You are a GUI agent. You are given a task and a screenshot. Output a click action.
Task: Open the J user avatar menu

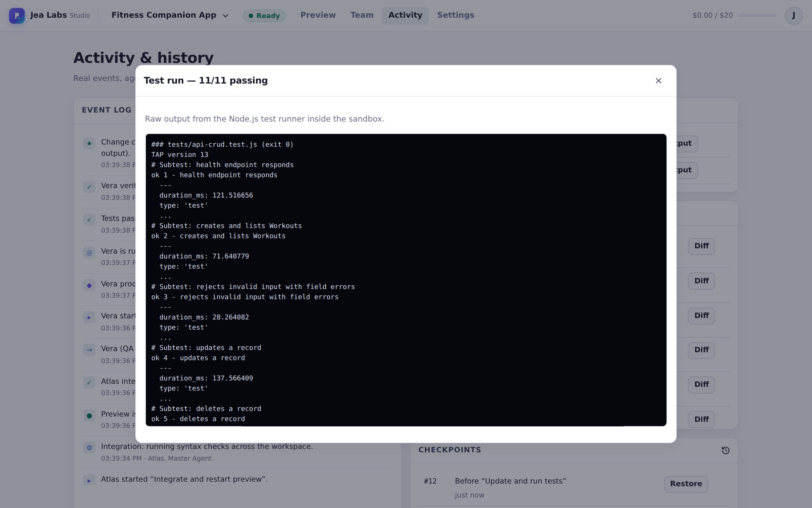click(x=794, y=15)
